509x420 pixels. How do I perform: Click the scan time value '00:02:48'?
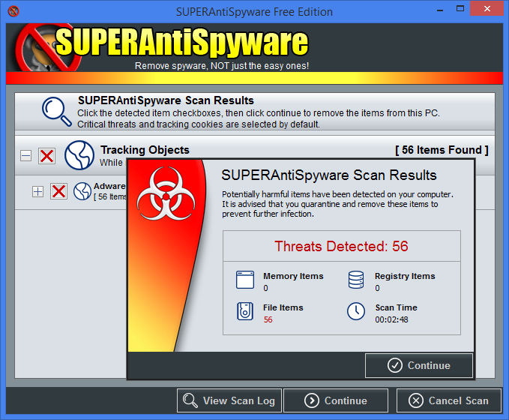tap(391, 319)
